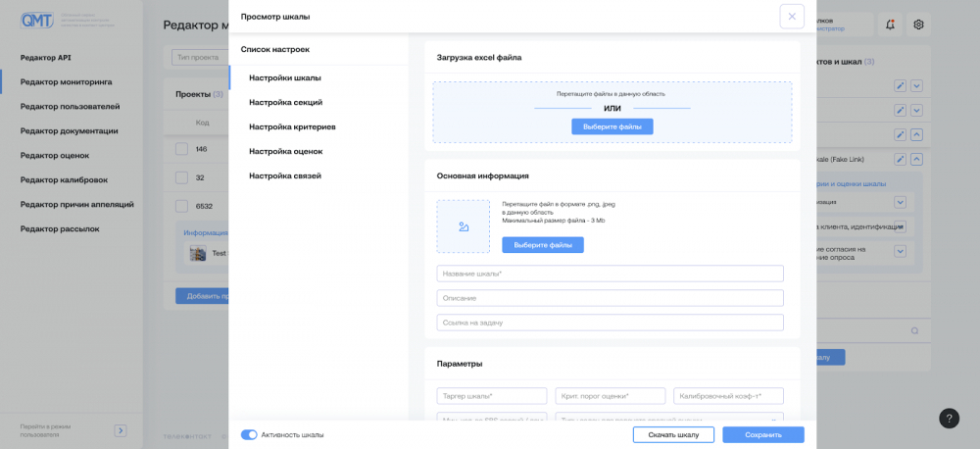Click the image upload placeholder icon
The width and height of the screenshot is (980, 449).
(x=464, y=226)
